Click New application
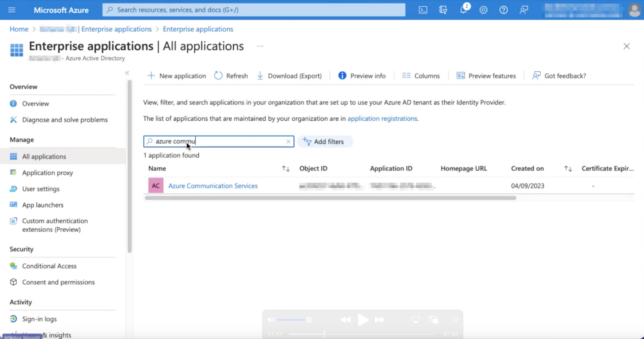This screenshot has width=644, height=339. pos(177,76)
